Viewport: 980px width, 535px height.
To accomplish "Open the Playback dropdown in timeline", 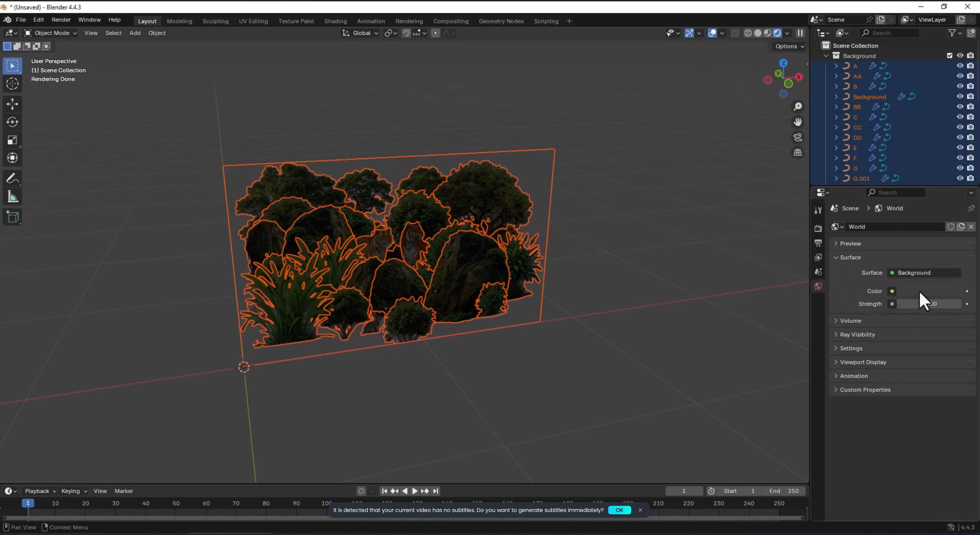I will coord(40,491).
